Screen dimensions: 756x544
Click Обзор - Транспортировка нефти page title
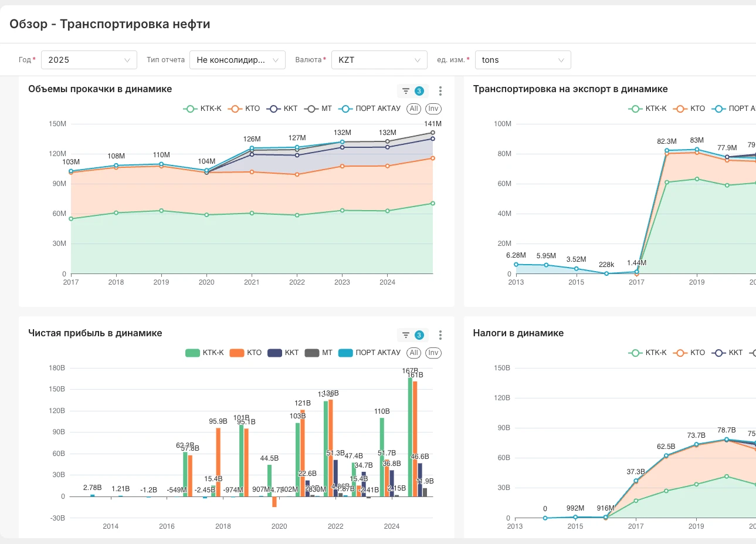tap(110, 24)
